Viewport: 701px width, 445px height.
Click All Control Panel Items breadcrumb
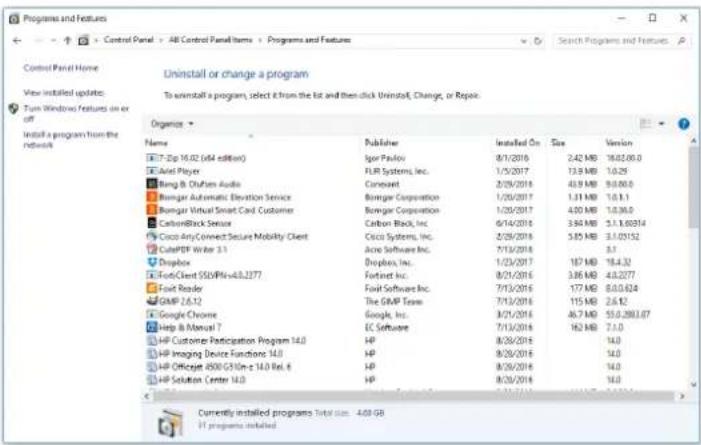(211, 40)
